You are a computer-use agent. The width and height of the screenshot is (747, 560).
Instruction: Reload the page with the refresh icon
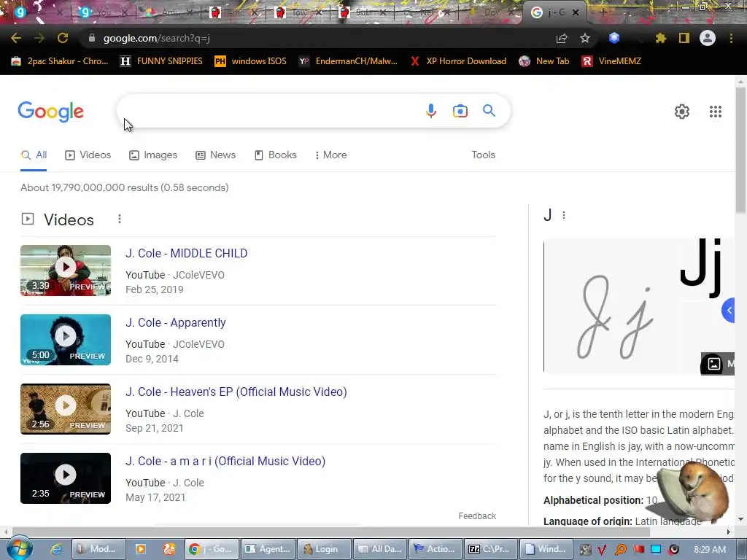[63, 38]
